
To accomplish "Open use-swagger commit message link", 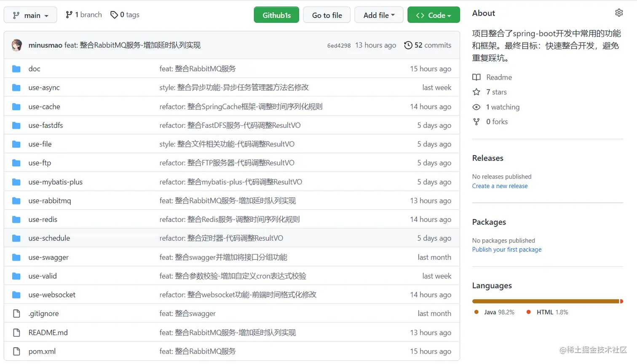I will (223, 257).
